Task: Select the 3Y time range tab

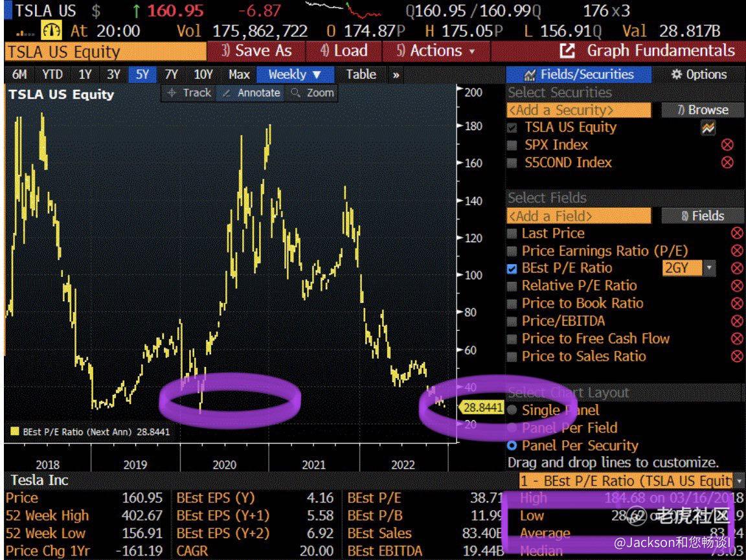Action: pos(114,74)
